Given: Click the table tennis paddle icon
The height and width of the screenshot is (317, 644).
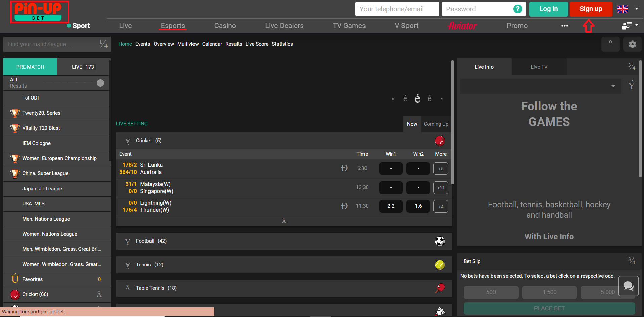Looking at the screenshot, I should [440, 288].
